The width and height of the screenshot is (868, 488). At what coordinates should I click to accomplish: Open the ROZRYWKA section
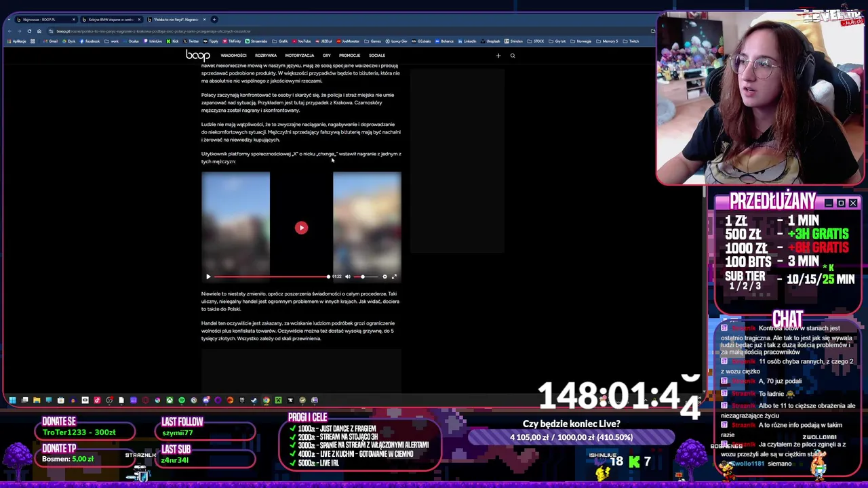coord(266,56)
